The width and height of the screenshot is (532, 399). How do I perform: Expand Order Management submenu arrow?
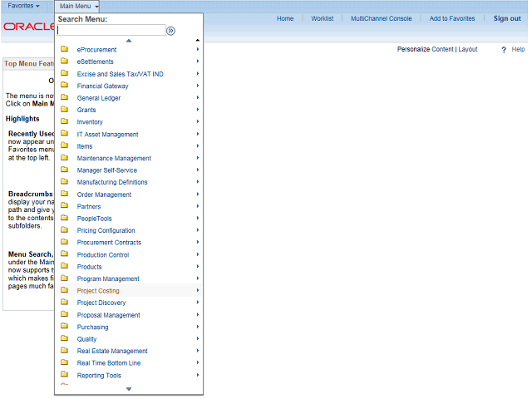point(198,194)
